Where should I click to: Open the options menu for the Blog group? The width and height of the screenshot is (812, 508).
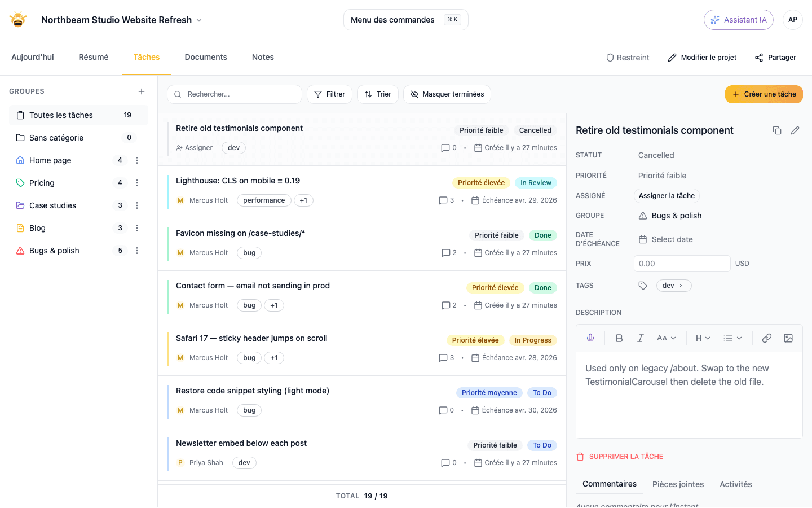tap(137, 227)
